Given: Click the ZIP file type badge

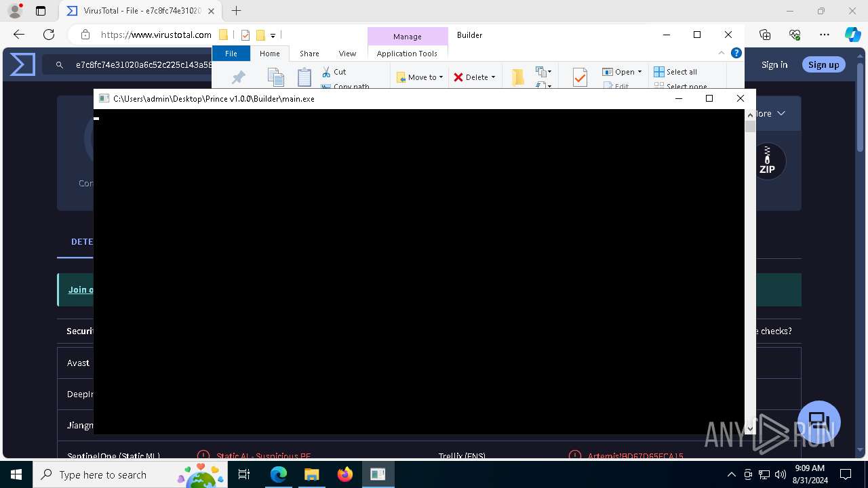Looking at the screenshot, I should [767, 161].
